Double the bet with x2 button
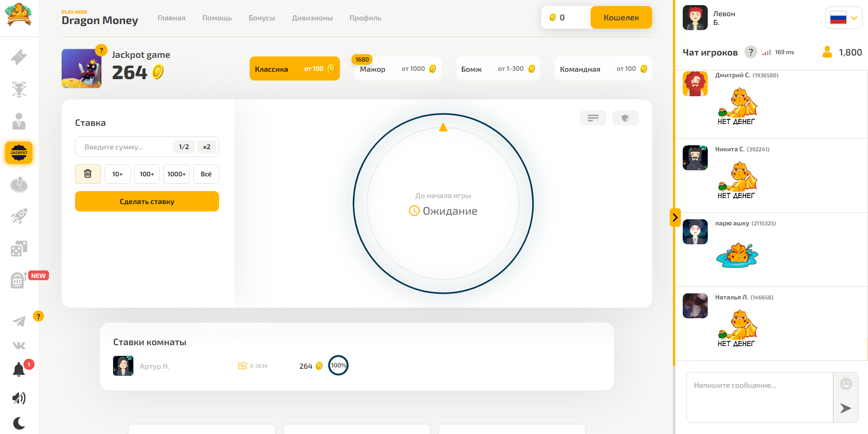Image resolution: width=868 pixels, height=434 pixels. pyautogui.click(x=207, y=147)
